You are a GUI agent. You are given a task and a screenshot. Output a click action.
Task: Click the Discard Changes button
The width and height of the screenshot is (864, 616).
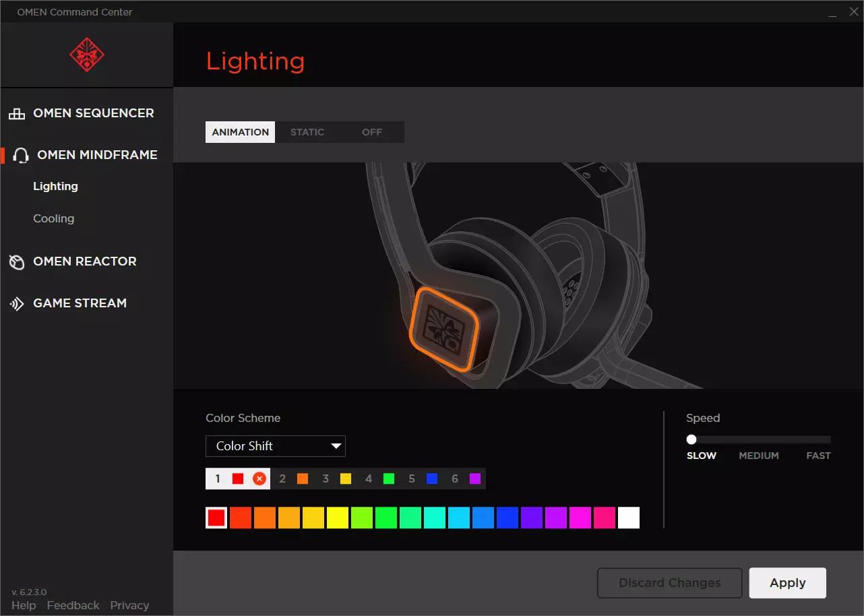[670, 583]
